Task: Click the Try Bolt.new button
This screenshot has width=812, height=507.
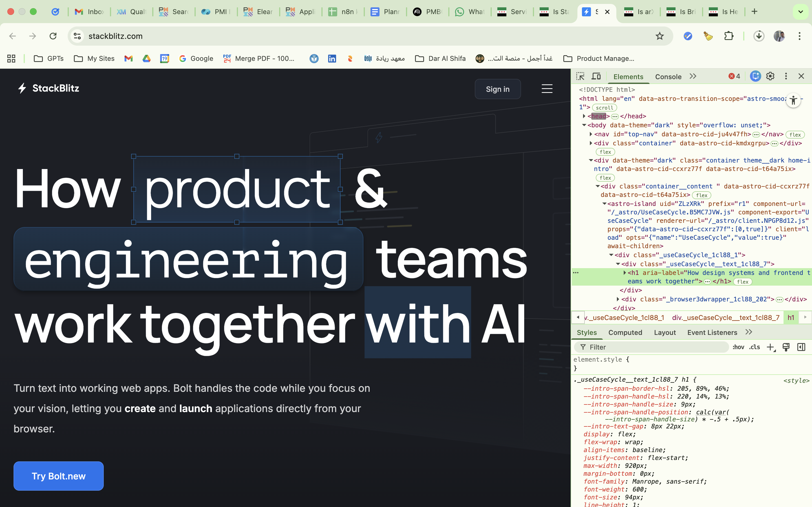Action: point(59,476)
